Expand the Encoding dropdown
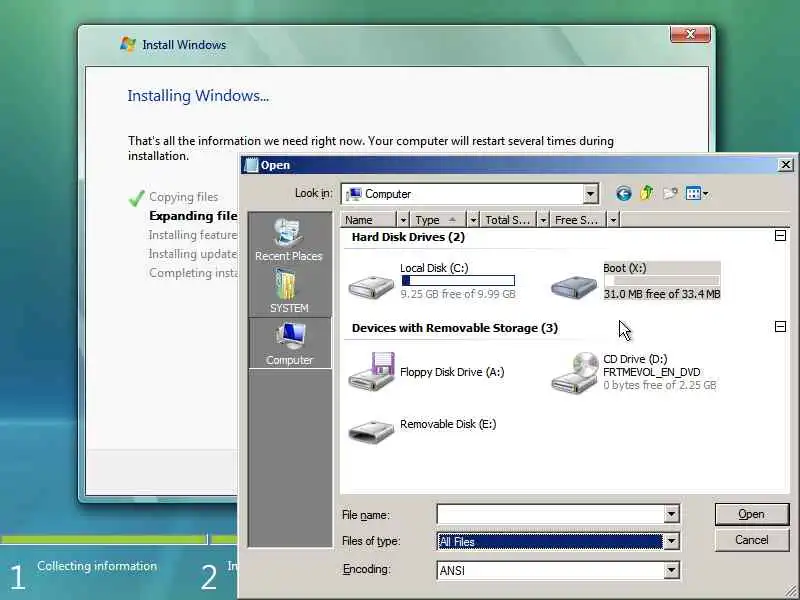 pyautogui.click(x=671, y=570)
